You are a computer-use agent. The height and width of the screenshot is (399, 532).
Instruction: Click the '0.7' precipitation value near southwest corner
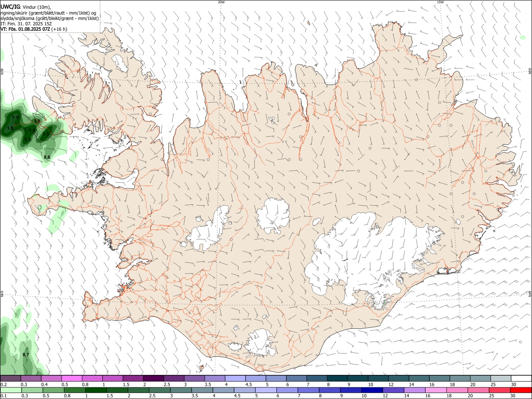[x=26, y=355]
